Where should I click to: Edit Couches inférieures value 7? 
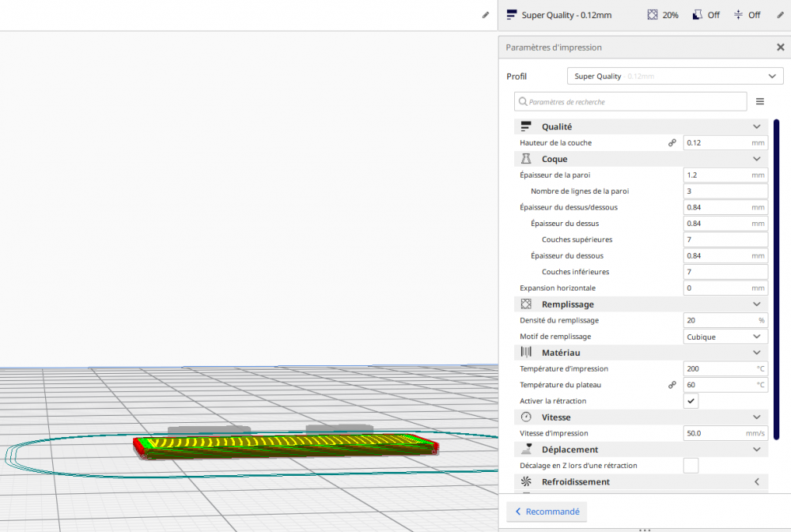[x=725, y=272]
